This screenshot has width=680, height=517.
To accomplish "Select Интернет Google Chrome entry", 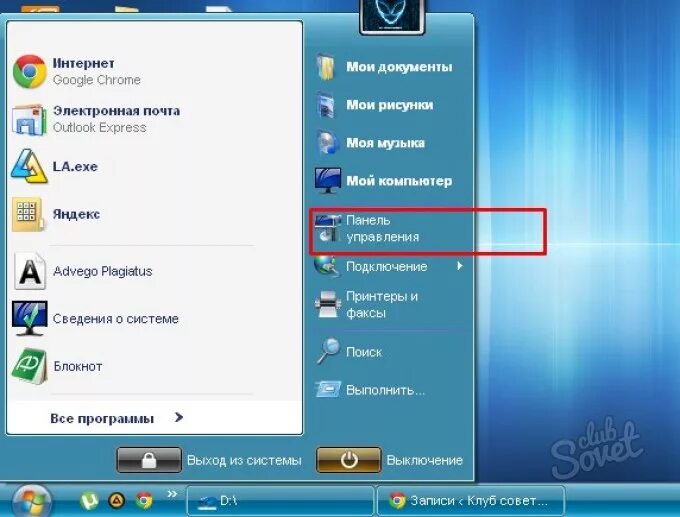I will [x=154, y=72].
